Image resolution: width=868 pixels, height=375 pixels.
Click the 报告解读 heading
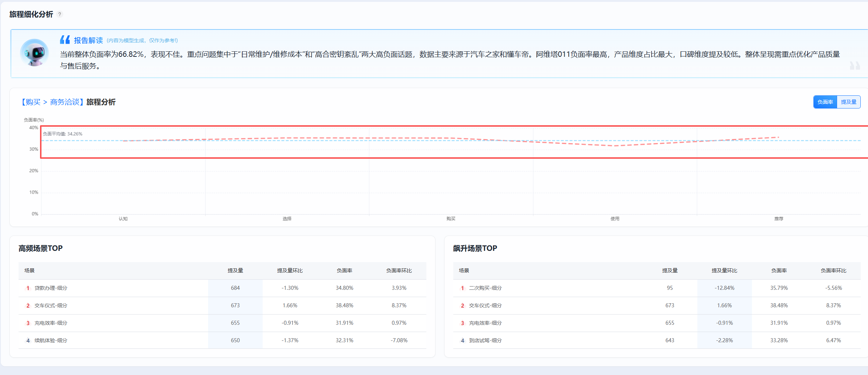point(88,40)
